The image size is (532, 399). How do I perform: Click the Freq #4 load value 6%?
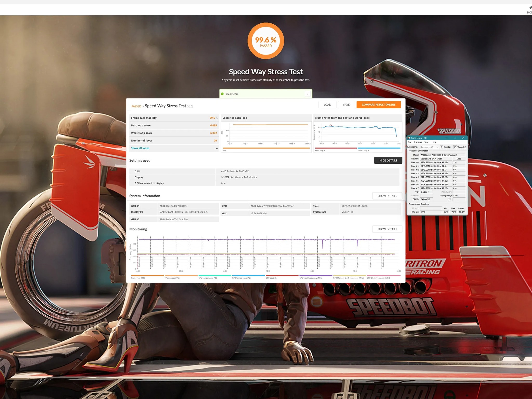click(x=459, y=177)
